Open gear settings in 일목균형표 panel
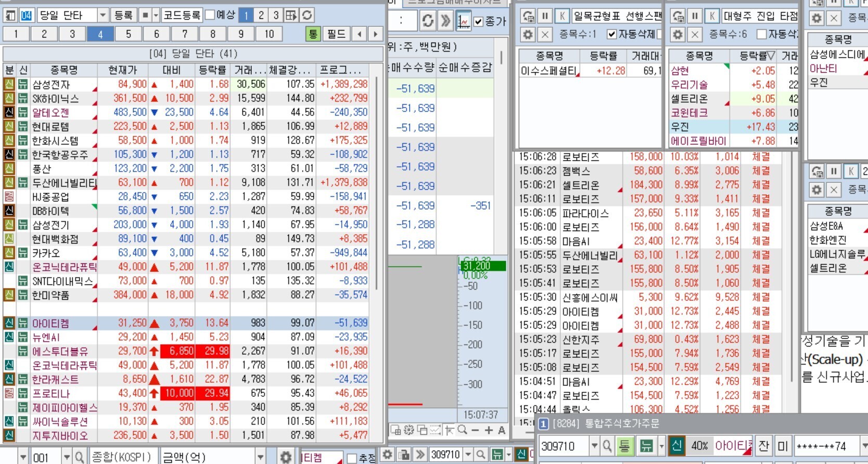The width and height of the screenshot is (868, 464). [x=528, y=34]
